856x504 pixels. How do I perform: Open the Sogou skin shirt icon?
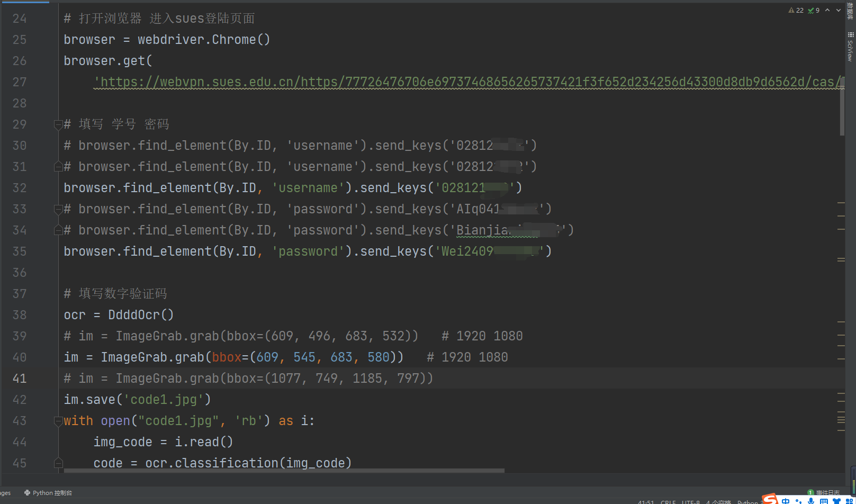[x=836, y=501]
